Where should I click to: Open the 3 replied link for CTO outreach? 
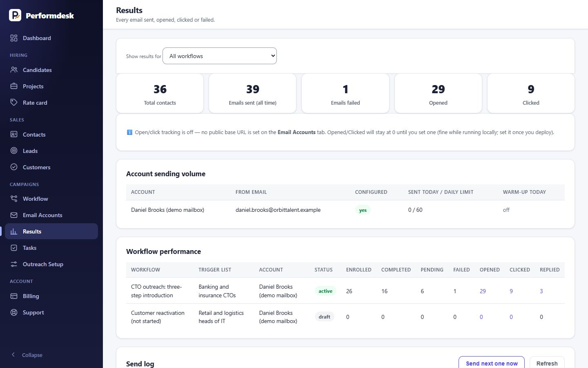point(541,291)
